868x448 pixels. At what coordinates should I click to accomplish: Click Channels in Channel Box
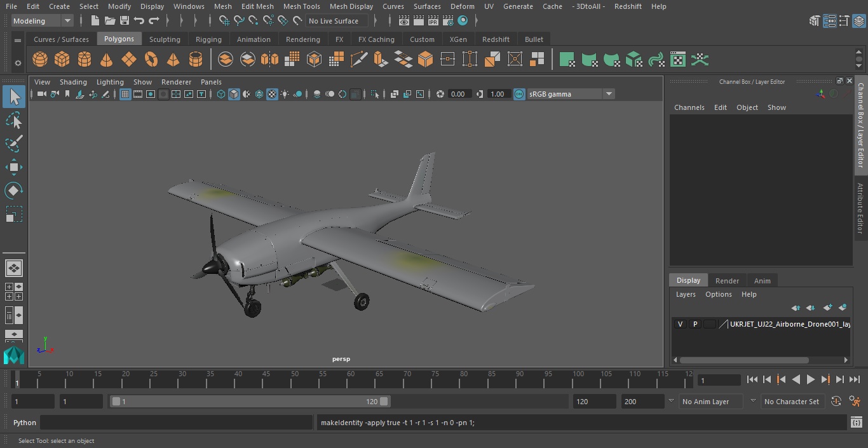pos(689,107)
